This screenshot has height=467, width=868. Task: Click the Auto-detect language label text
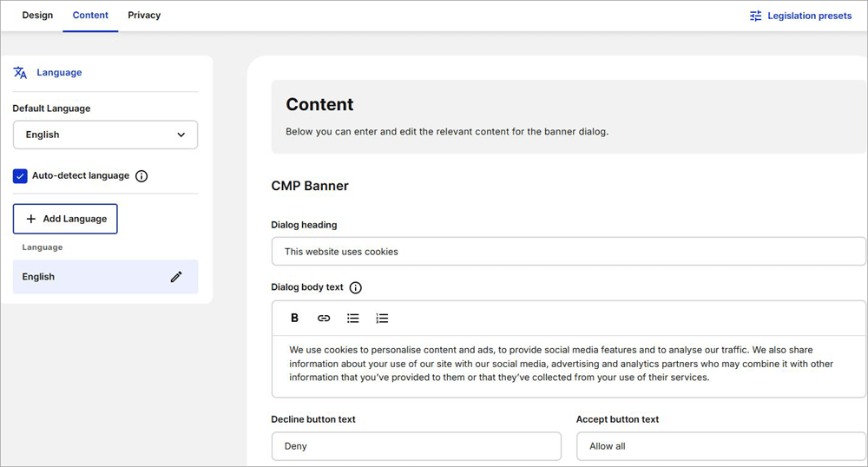tap(81, 175)
